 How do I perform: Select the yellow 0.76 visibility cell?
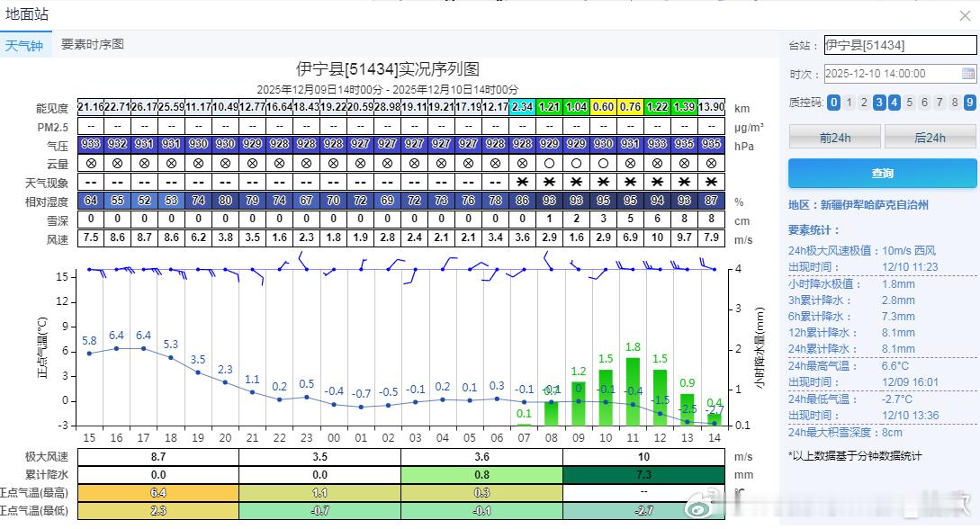pos(630,107)
